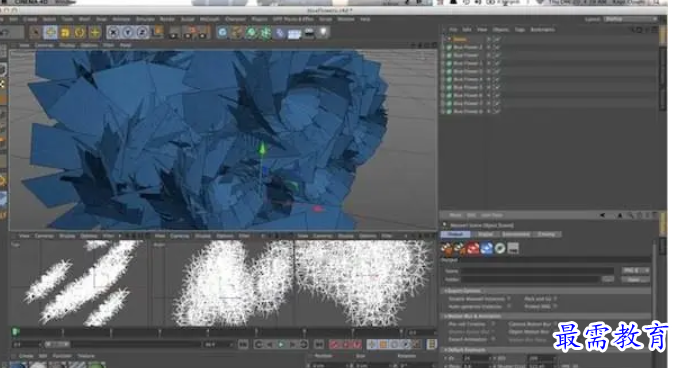Open the Render menu in main menu bar

point(167,19)
